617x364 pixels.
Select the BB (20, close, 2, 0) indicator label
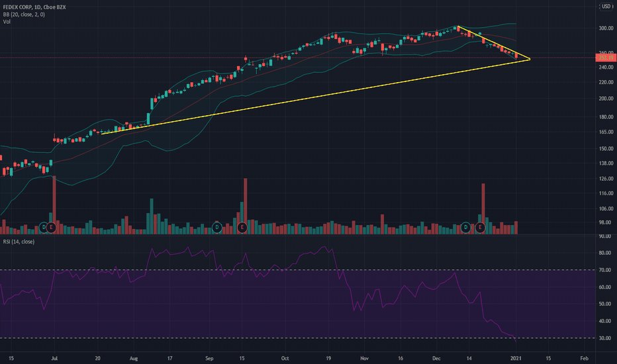click(x=24, y=15)
